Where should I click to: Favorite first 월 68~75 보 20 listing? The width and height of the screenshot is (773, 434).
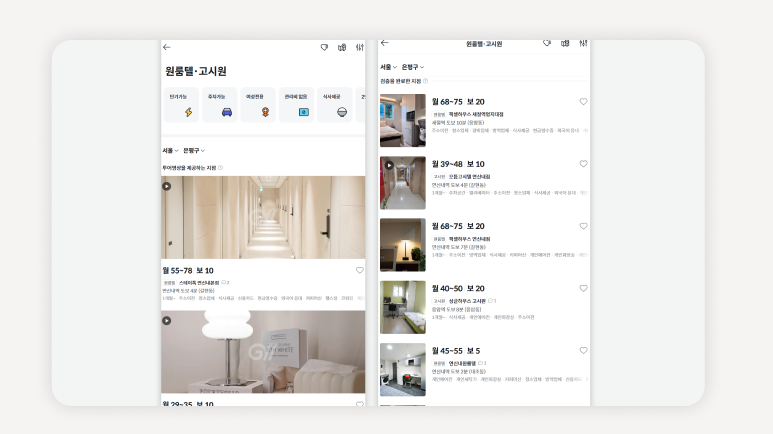point(583,102)
